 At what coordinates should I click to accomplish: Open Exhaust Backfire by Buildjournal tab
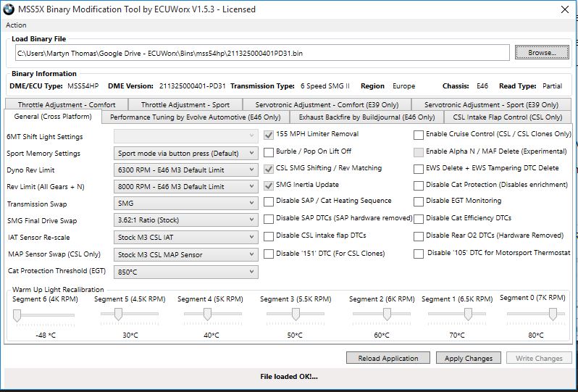(367, 117)
